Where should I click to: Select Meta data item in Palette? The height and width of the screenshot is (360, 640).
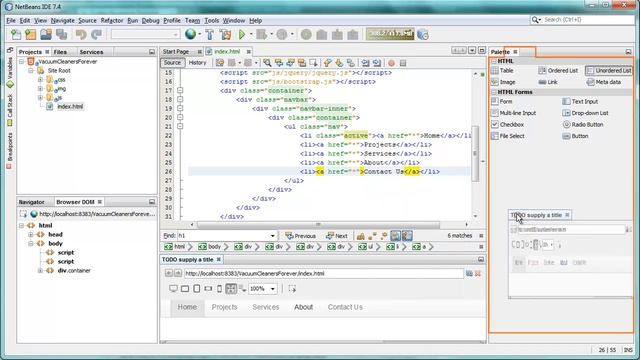[x=604, y=82]
